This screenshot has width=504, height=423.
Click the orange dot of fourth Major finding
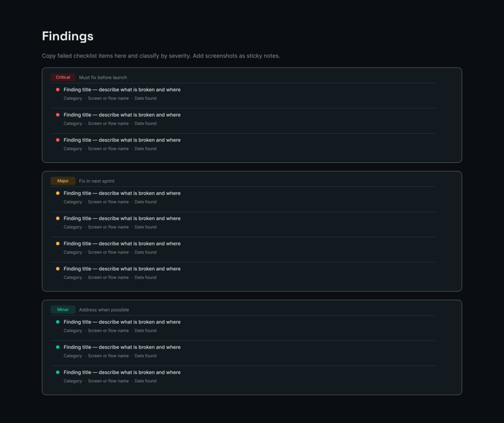pyautogui.click(x=58, y=269)
